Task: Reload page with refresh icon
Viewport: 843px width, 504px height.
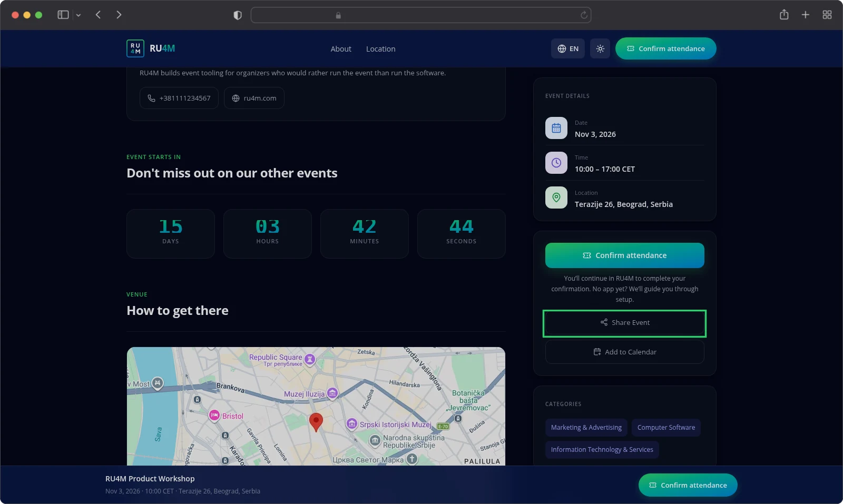Action: (584, 15)
